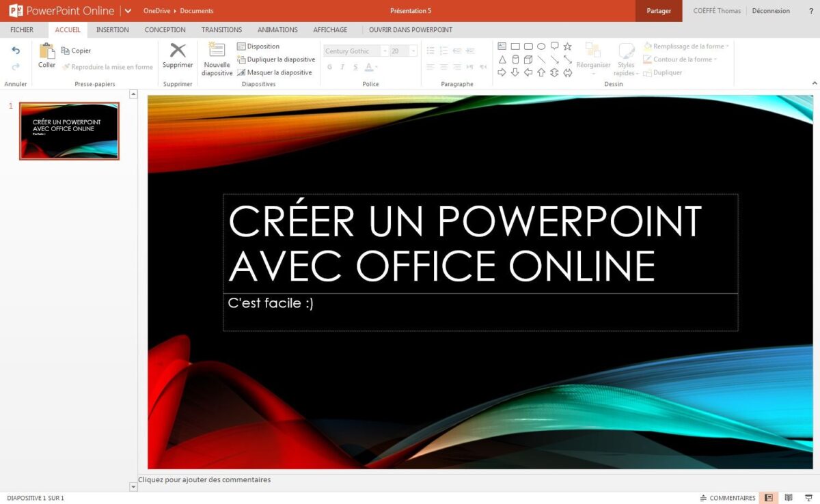Open the Réorganiser dropdown
Screen dimensions: 820x504
pos(593,59)
